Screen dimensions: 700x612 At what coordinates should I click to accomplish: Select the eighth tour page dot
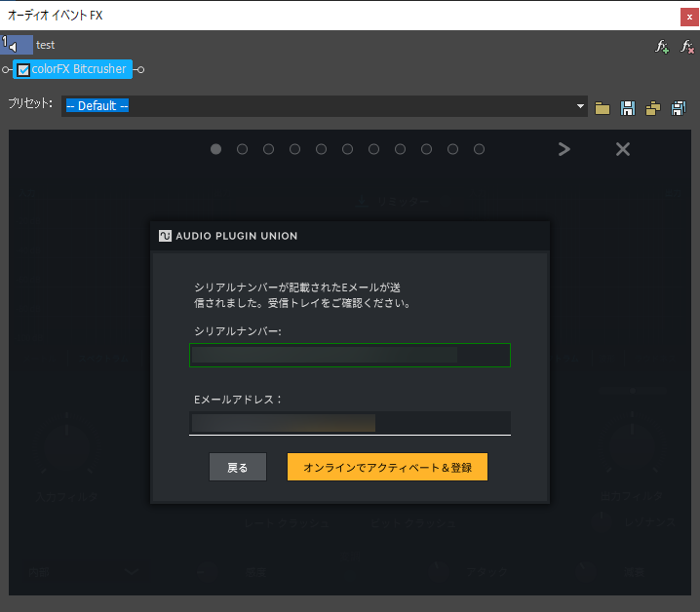point(401,149)
